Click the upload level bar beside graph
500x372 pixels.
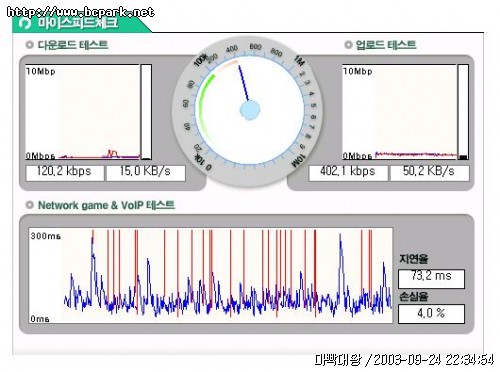coord(463,112)
